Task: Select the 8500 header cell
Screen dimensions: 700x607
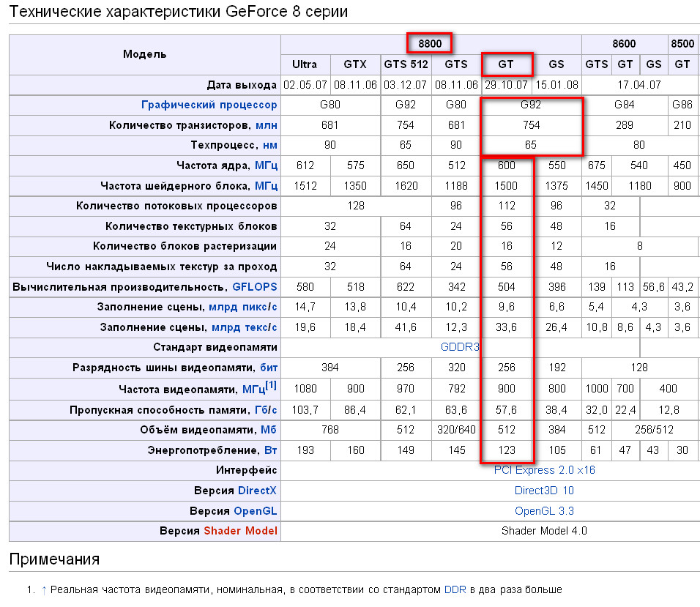Action: tap(682, 45)
